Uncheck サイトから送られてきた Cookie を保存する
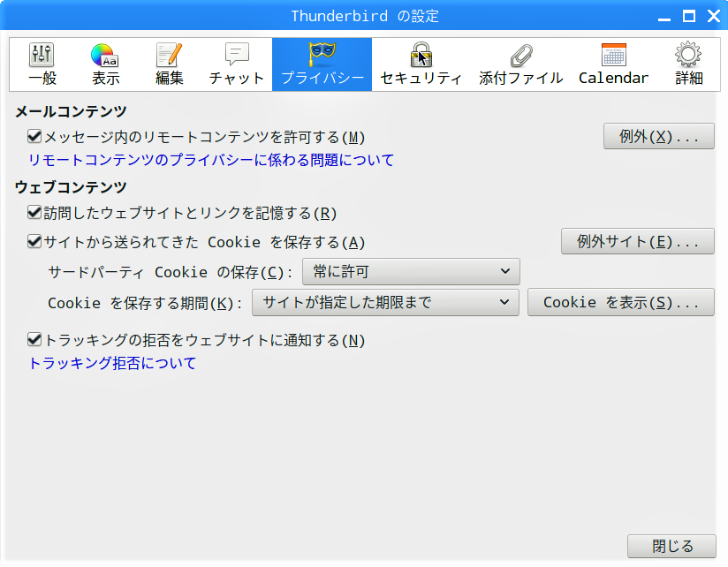 tap(34, 242)
